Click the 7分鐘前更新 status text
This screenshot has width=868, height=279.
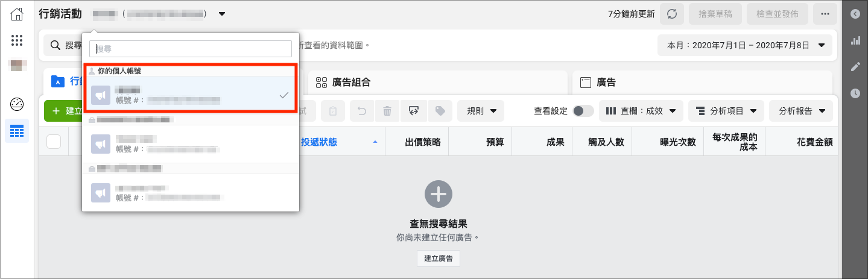[631, 14]
